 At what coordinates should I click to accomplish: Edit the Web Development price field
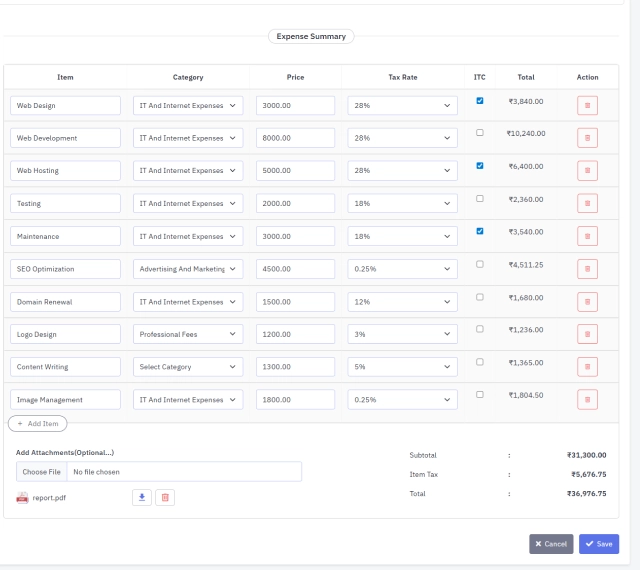(295, 138)
